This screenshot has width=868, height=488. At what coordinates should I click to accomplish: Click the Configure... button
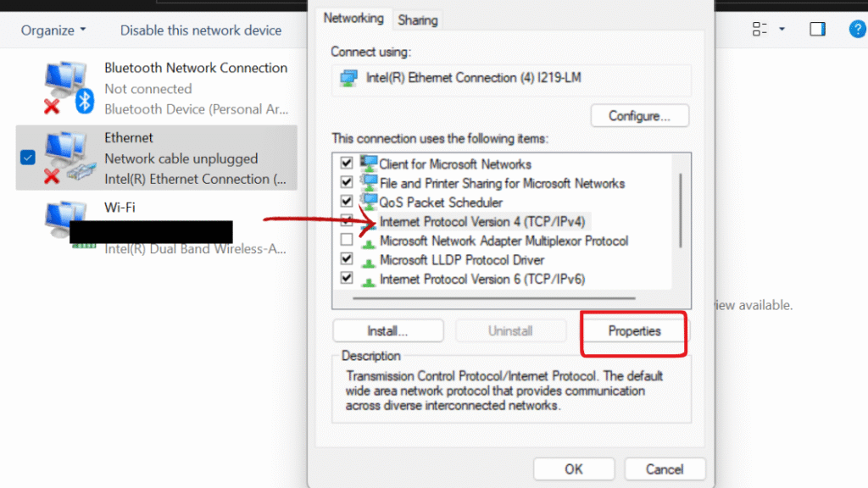coord(639,115)
